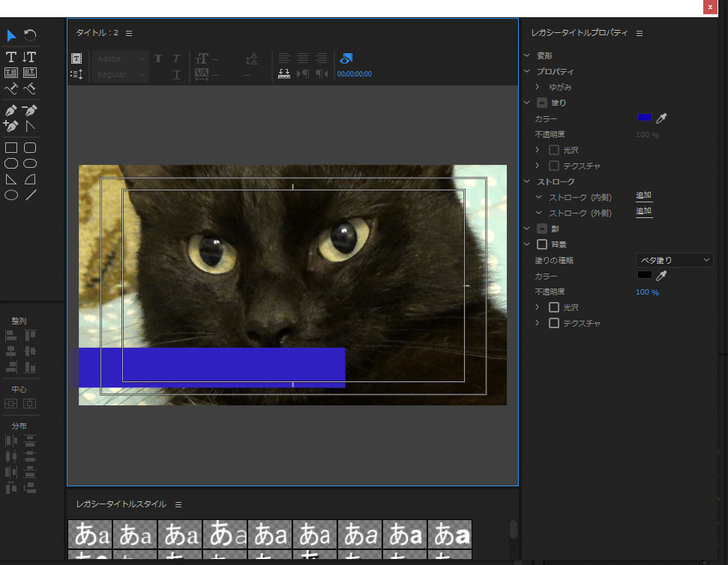The image size is (728, 565).
Task: Open the ベタ塗り fill type dropdown
Action: [x=674, y=260]
